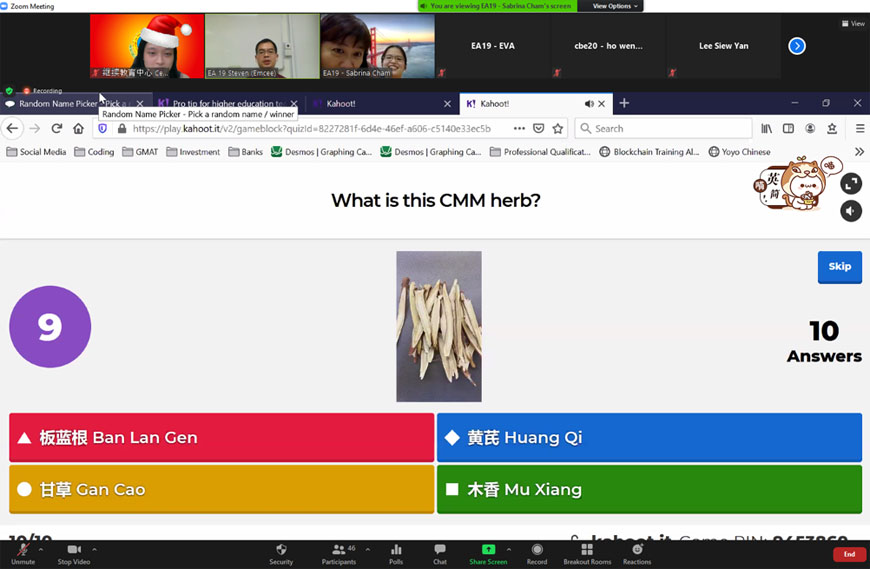Image resolution: width=870 pixels, height=569 pixels.
Task: Bookmark this page with star icon
Action: [x=558, y=128]
